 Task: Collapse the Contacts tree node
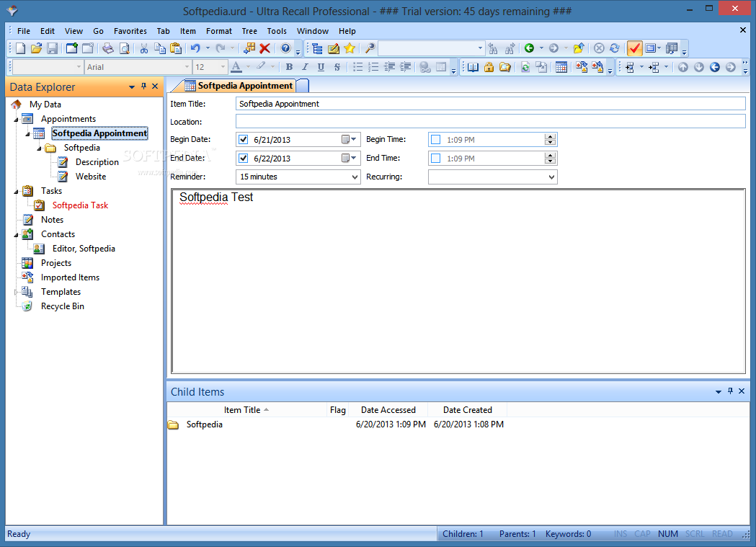[17, 235]
